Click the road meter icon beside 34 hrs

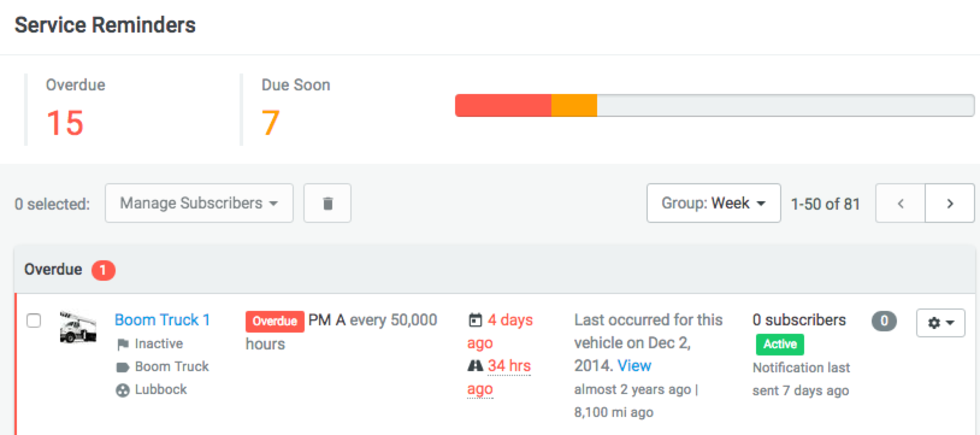pos(475,366)
